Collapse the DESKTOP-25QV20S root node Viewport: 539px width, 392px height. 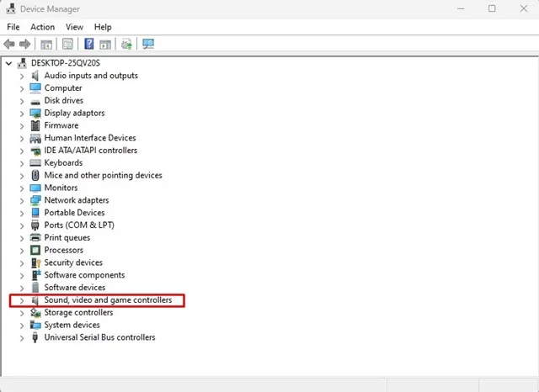[9, 63]
